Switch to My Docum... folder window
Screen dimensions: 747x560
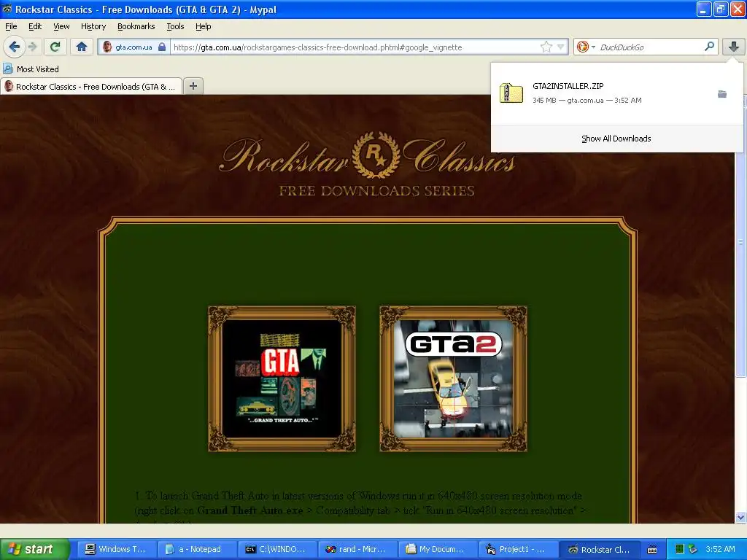(438, 549)
